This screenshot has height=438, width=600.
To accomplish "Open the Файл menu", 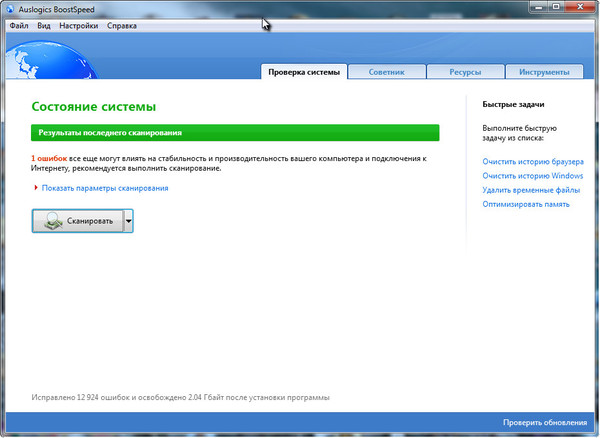I will pos(19,26).
